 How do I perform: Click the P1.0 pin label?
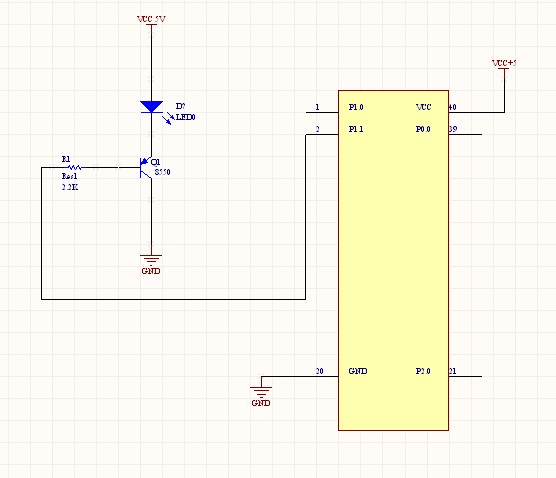pyautogui.click(x=356, y=107)
